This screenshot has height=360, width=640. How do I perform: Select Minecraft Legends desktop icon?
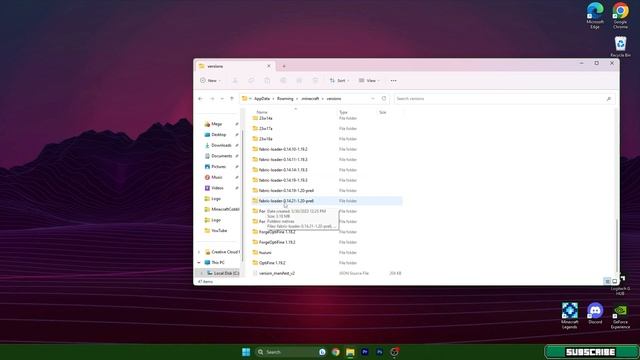pos(570,316)
